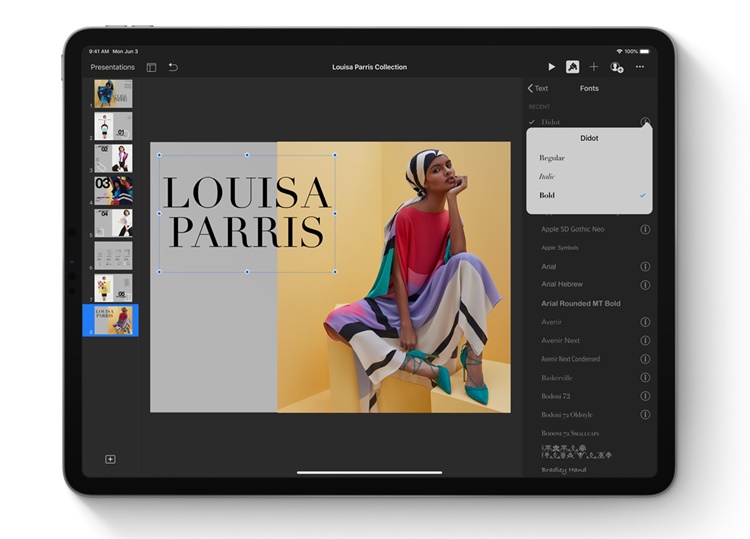Open info for Didot font

click(x=645, y=121)
